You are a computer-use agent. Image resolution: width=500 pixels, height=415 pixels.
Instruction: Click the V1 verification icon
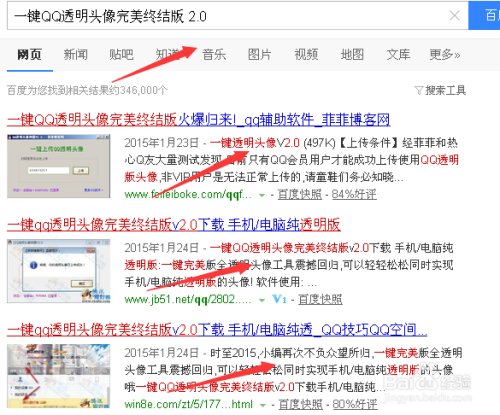coord(279,299)
